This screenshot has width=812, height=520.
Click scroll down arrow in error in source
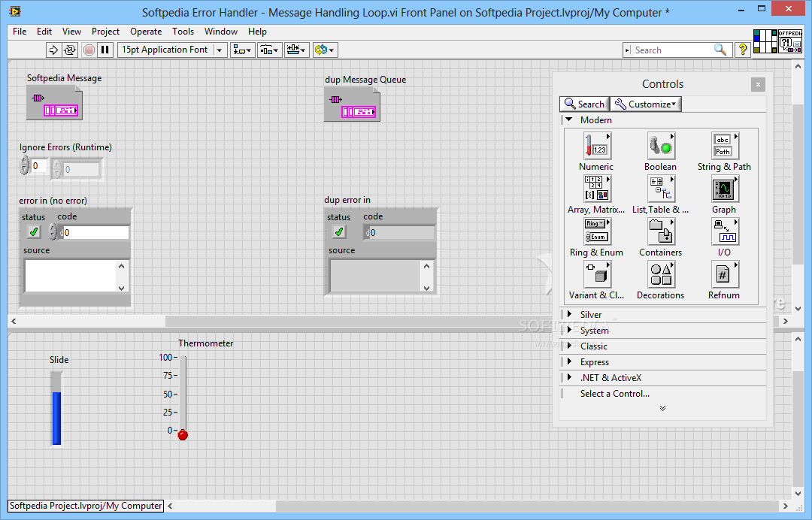click(x=121, y=288)
